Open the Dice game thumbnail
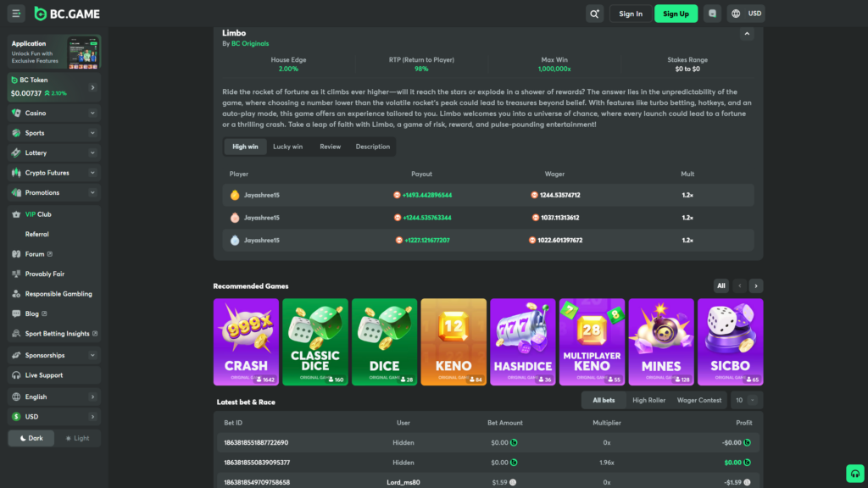Screen dimensions: 868x488 pyautogui.click(x=384, y=342)
